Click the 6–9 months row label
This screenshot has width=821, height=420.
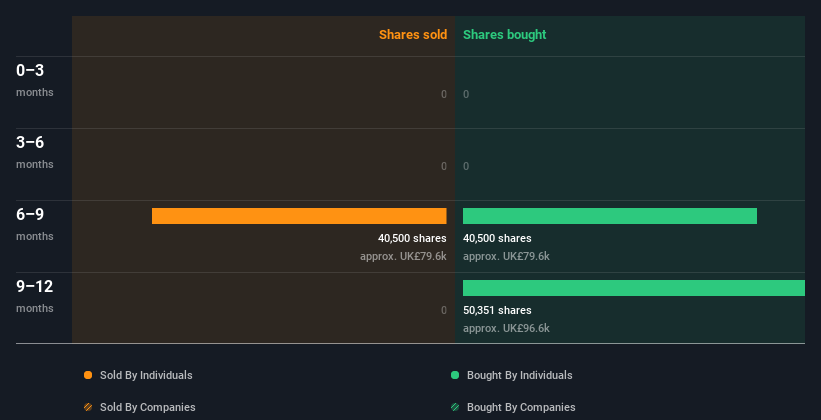[x=35, y=225]
